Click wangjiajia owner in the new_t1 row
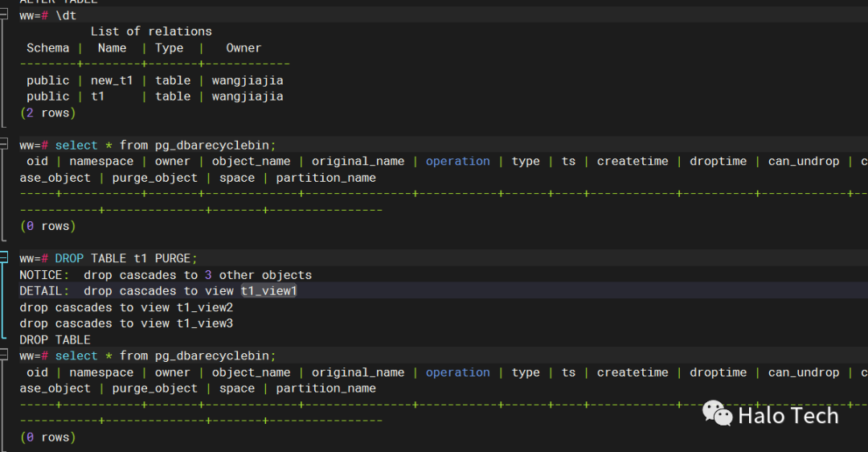The height and width of the screenshot is (452, 868). tap(248, 80)
